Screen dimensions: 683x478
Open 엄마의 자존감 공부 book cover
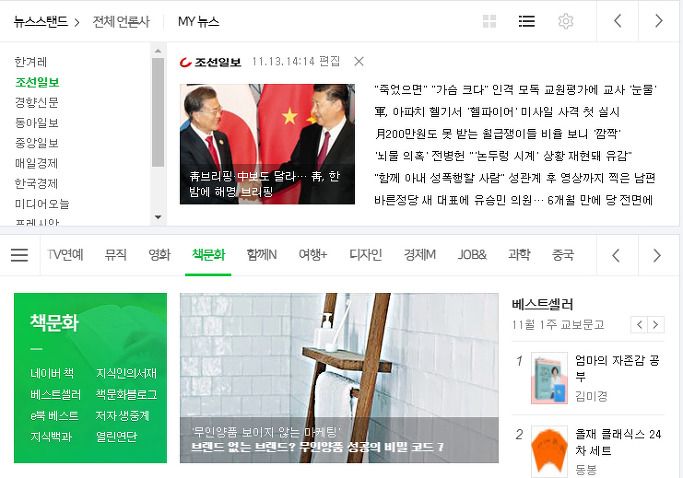549,378
